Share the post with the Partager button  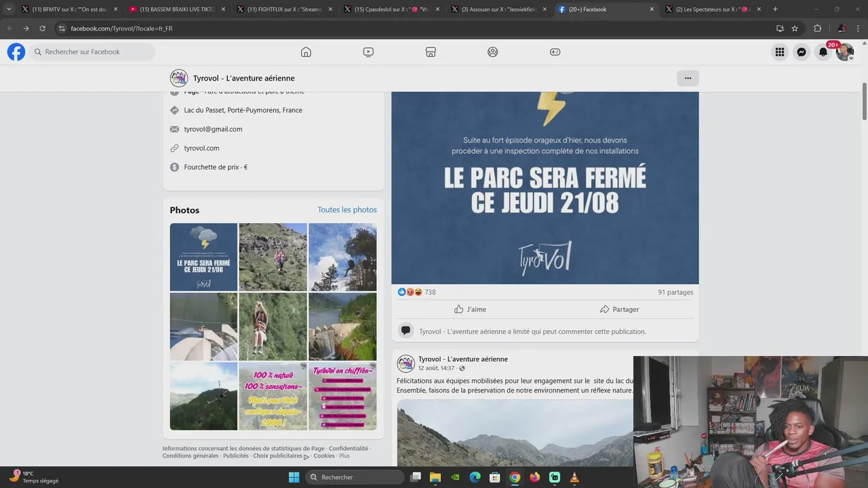[619, 309]
